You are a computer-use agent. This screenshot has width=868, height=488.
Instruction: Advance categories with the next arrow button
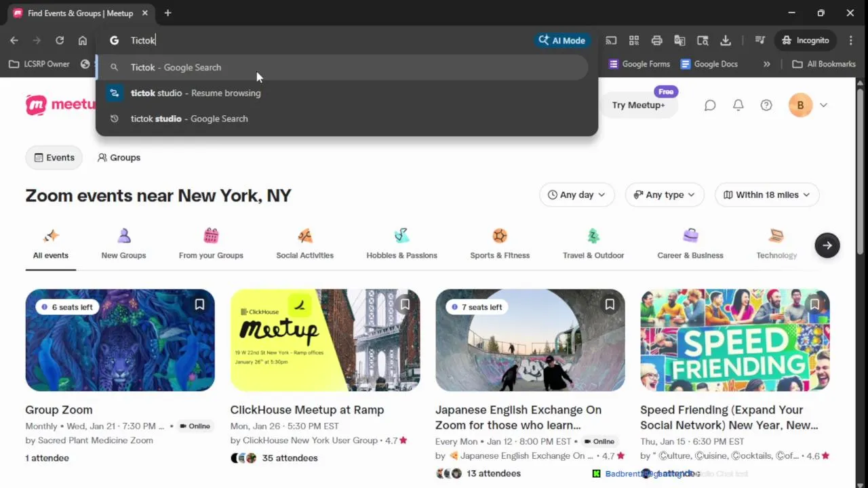click(827, 245)
